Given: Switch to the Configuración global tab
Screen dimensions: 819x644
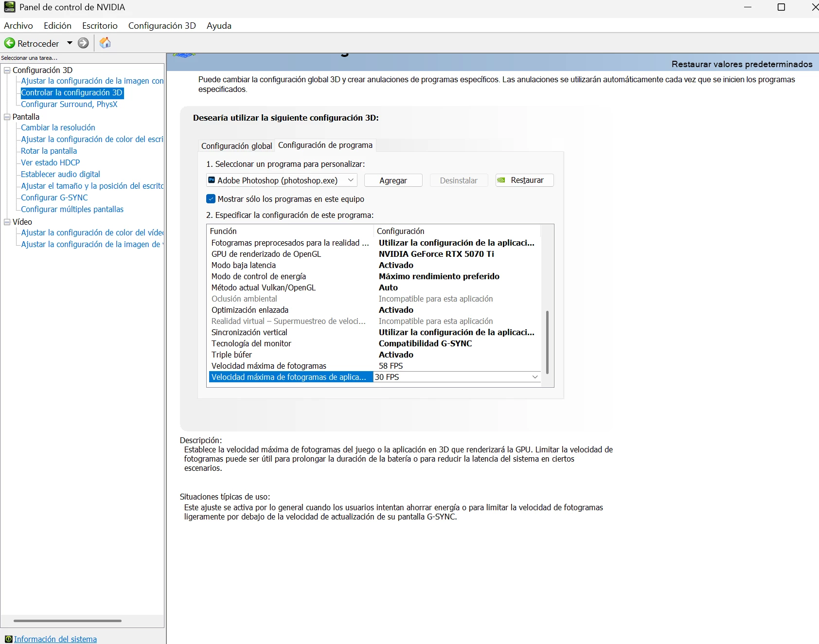Looking at the screenshot, I should [x=236, y=146].
